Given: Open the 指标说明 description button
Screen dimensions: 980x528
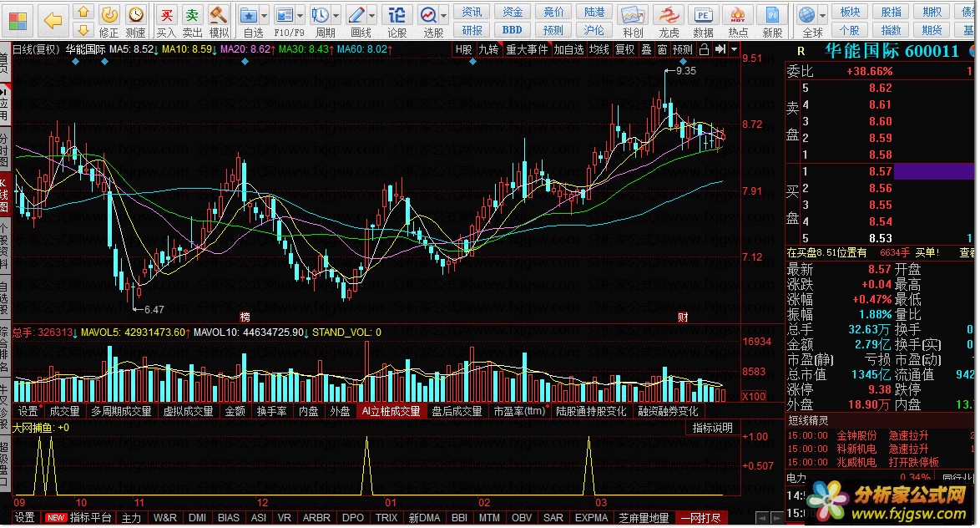Looking at the screenshot, I should point(713,428).
